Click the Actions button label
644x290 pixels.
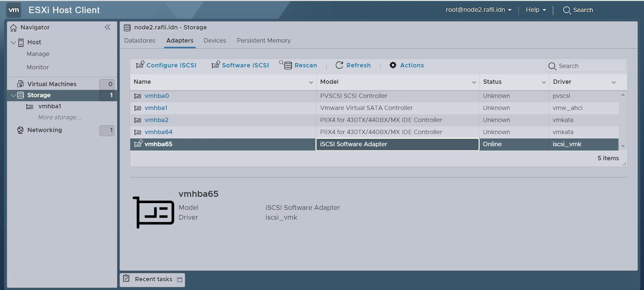[412, 65]
